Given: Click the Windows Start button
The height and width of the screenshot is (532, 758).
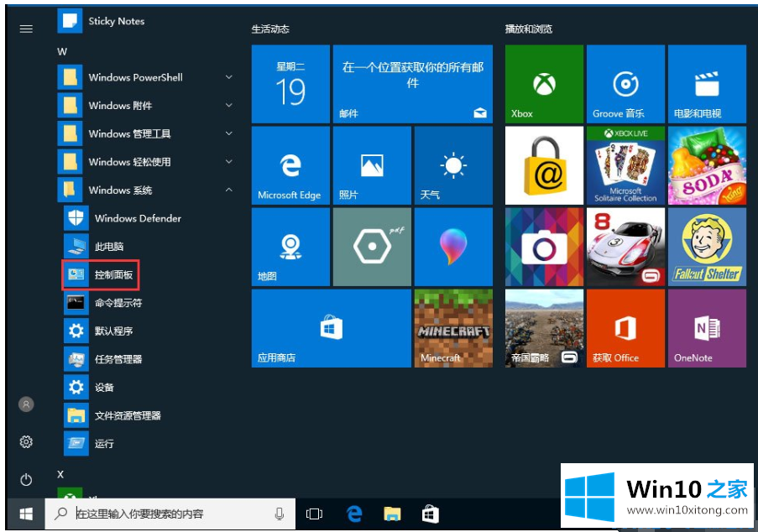Looking at the screenshot, I should tap(26, 514).
